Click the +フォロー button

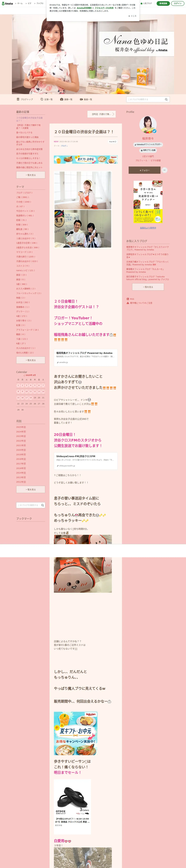click(144, 170)
